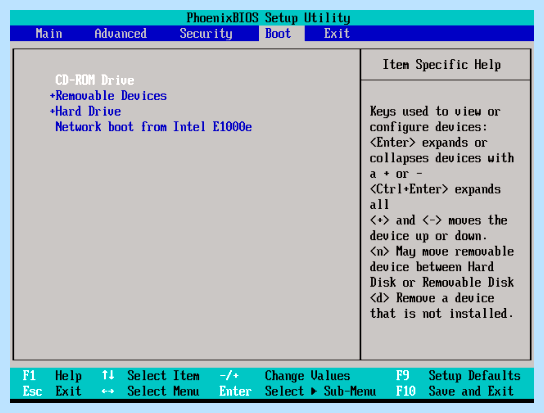Click the PhoenixBIOS Setup Utility title
The width and height of the screenshot is (544, 413).
pyautogui.click(x=268, y=18)
